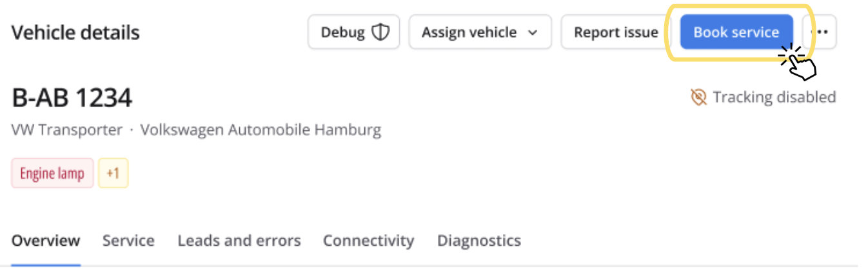This screenshot has height=280, width=868.
Task: Open the Assign vehicle dropdown
Action: coord(480,32)
